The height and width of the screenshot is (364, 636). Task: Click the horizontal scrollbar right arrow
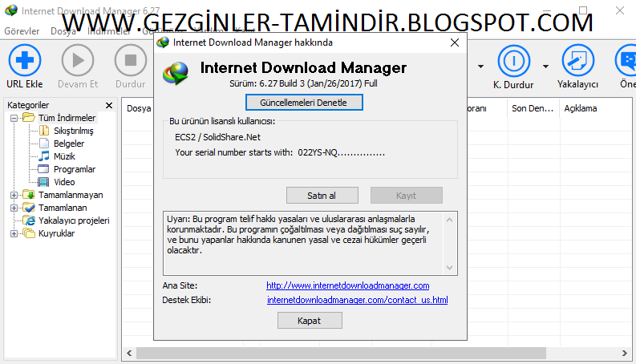[x=624, y=353]
